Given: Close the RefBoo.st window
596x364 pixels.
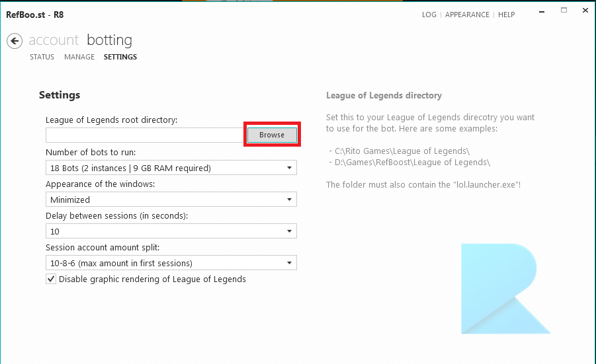Looking at the screenshot, I should (x=585, y=11).
